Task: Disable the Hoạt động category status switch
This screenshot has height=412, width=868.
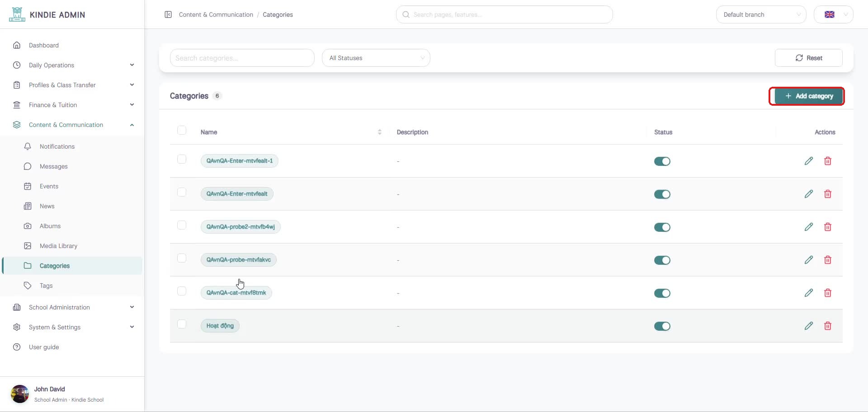Action: point(662,326)
